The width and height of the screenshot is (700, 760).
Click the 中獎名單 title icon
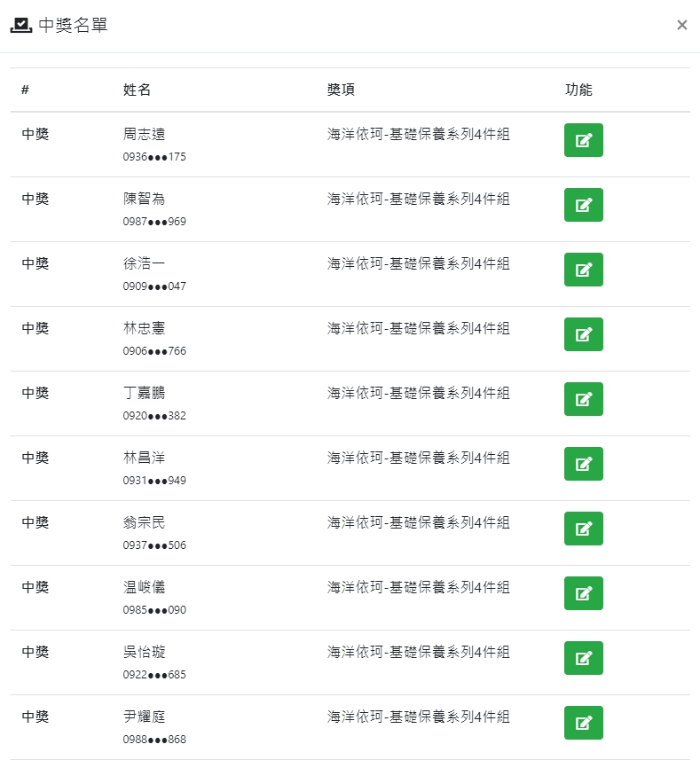pyautogui.click(x=20, y=26)
